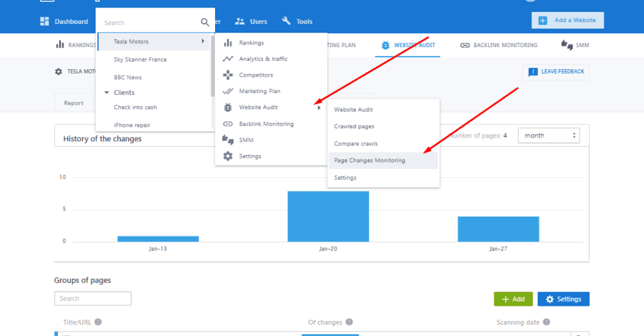644x336 pixels.
Task: Click the Backlink Monitoring chain icon
Action: click(x=228, y=124)
